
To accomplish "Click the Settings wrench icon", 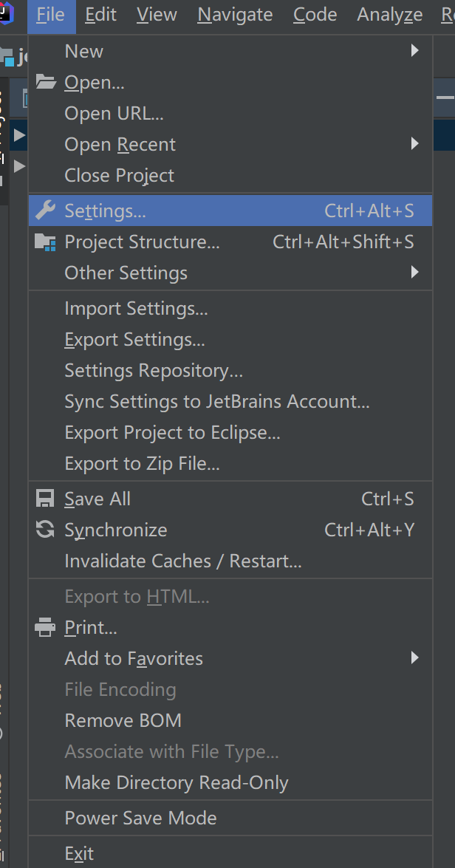I will coord(46,211).
